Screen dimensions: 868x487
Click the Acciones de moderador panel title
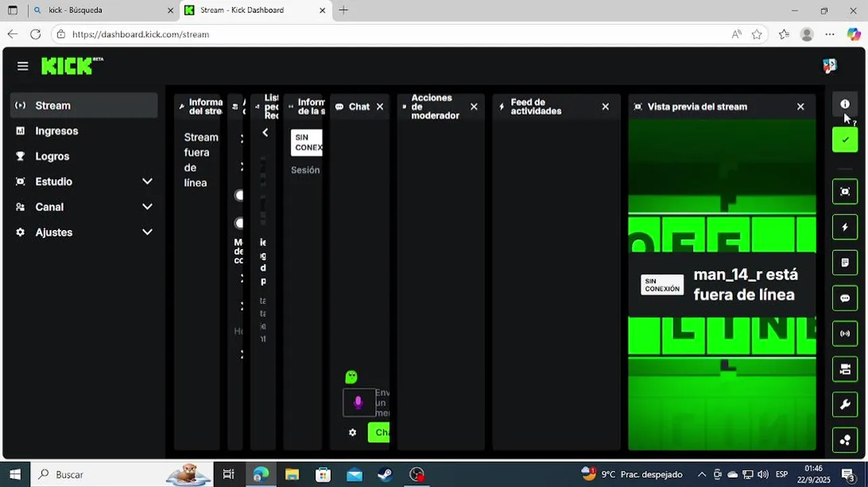(435, 106)
